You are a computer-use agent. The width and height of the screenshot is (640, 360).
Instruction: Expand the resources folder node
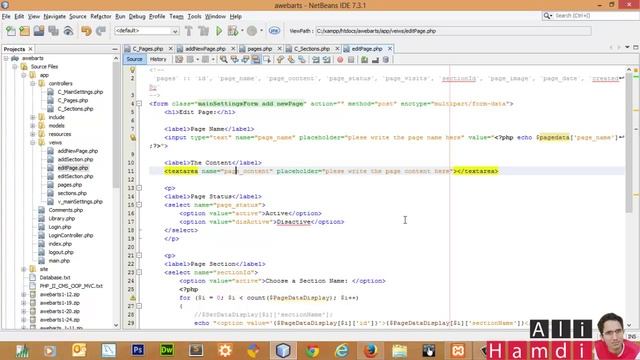[33, 134]
